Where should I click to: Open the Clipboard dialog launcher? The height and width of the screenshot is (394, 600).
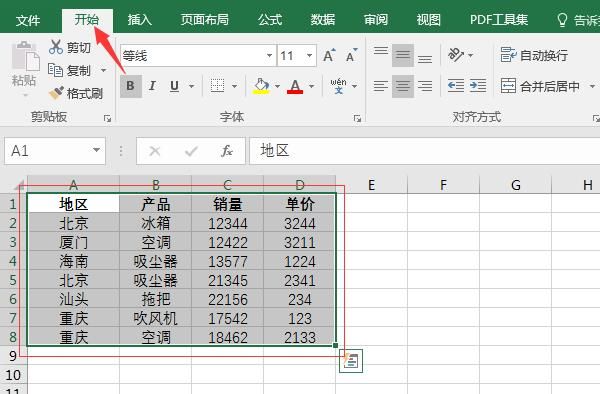(x=108, y=119)
